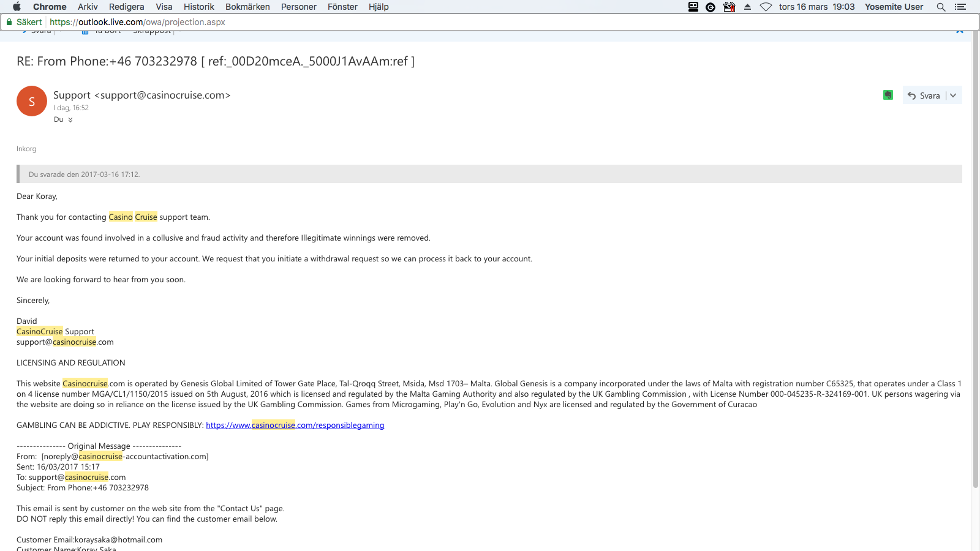Open Spotlight search magnifier
Screen dimensions: 980x551
941,7
